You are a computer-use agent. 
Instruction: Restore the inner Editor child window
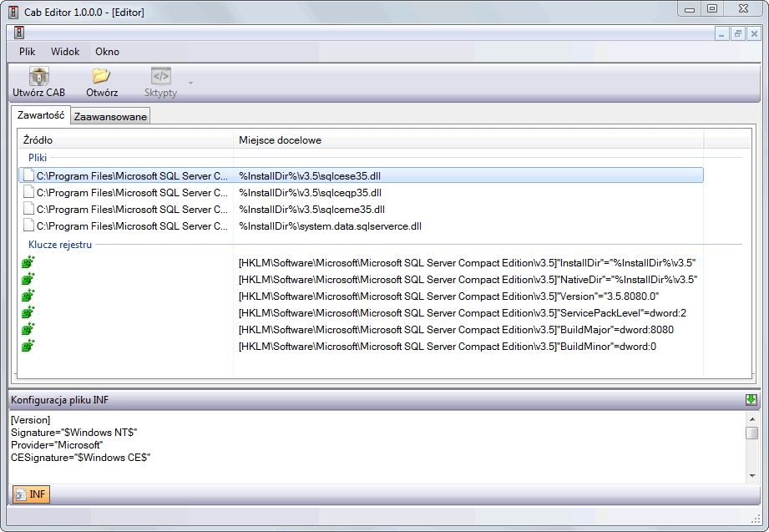point(737,34)
